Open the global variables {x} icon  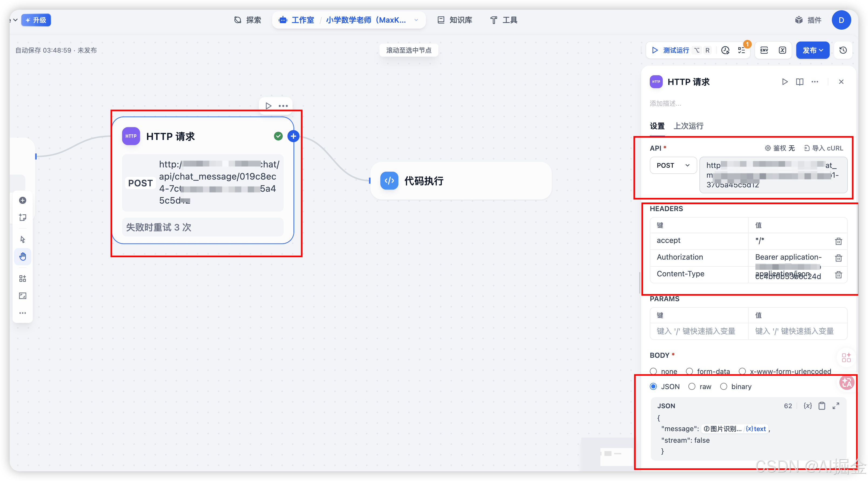click(x=782, y=50)
